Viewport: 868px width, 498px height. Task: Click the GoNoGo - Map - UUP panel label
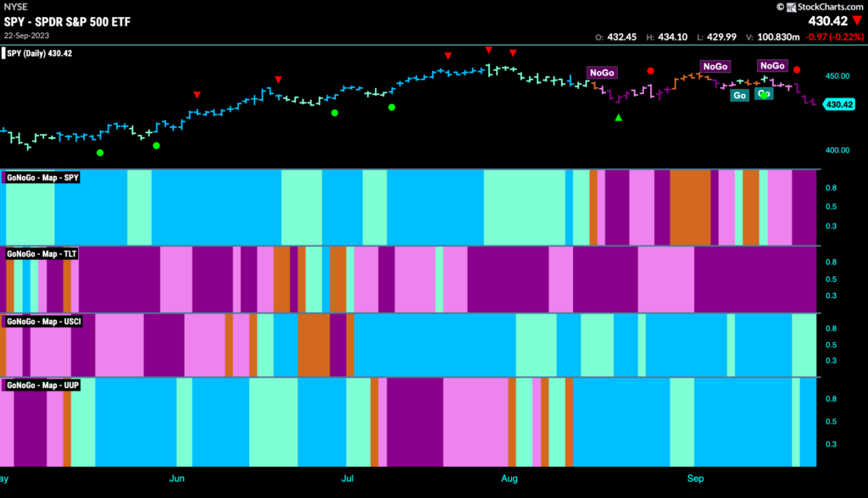(x=42, y=385)
